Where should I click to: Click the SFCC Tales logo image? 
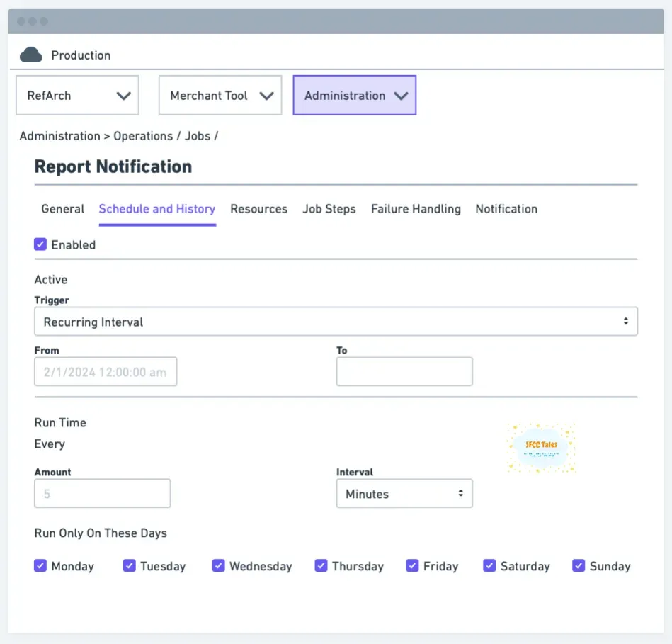(x=542, y=448)
